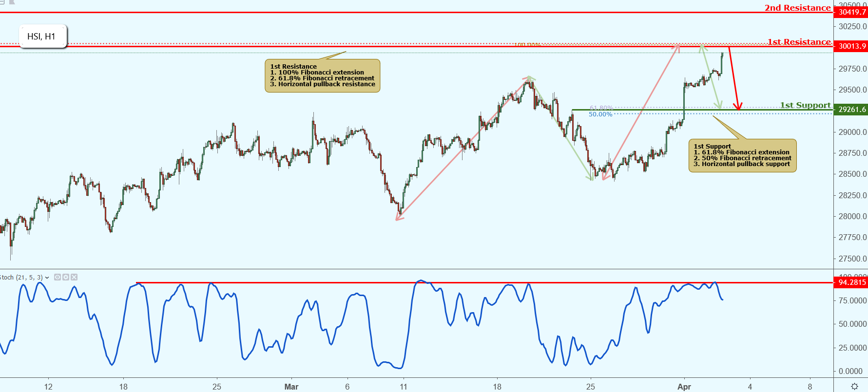Click the 25.0000 stochastic axis label
This screenshot has width=868, height=392.
tap(852, 348)
